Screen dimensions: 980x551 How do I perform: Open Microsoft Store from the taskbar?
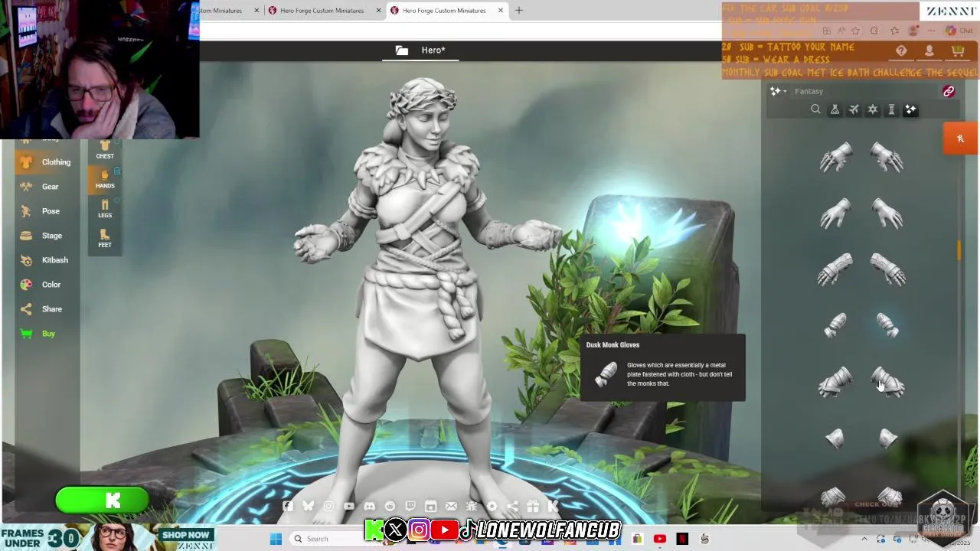pos(637,539)
